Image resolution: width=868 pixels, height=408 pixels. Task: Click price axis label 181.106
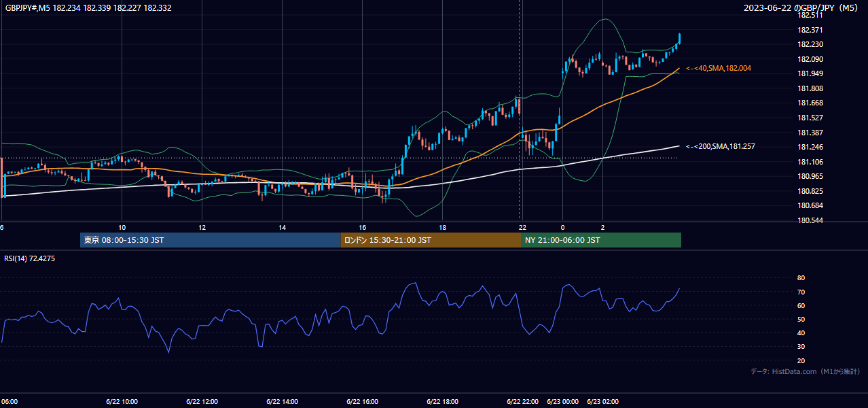click(x=810, y=162)
